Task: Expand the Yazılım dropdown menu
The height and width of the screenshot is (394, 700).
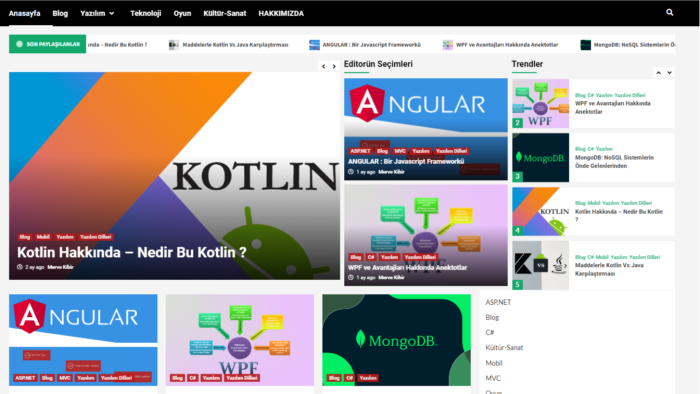Action: 97,13
